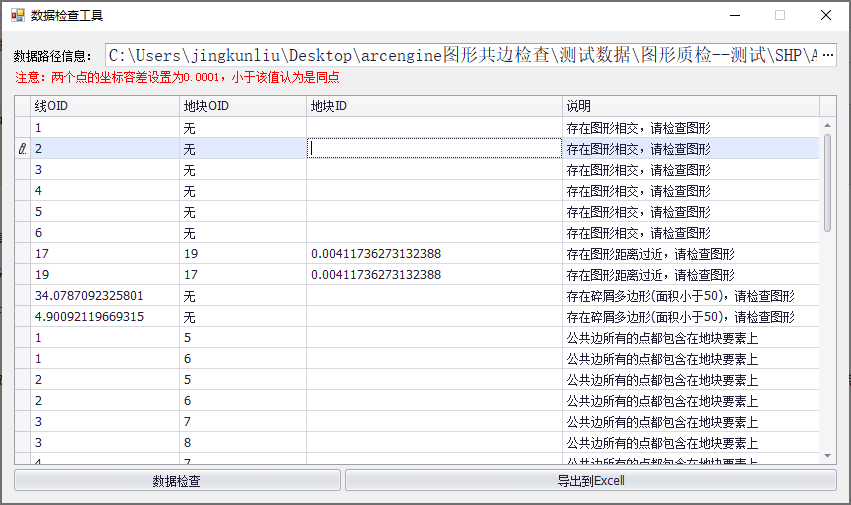Close the 数据检查工具 window
The width and height of the screenshot is (851, 505).
point(825,15)
